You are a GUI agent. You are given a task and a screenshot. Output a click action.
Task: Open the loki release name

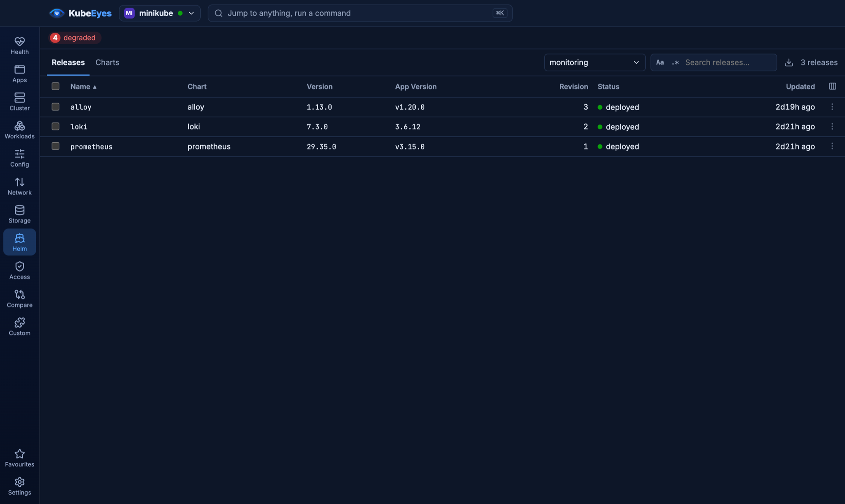click(x=79, y=127)
